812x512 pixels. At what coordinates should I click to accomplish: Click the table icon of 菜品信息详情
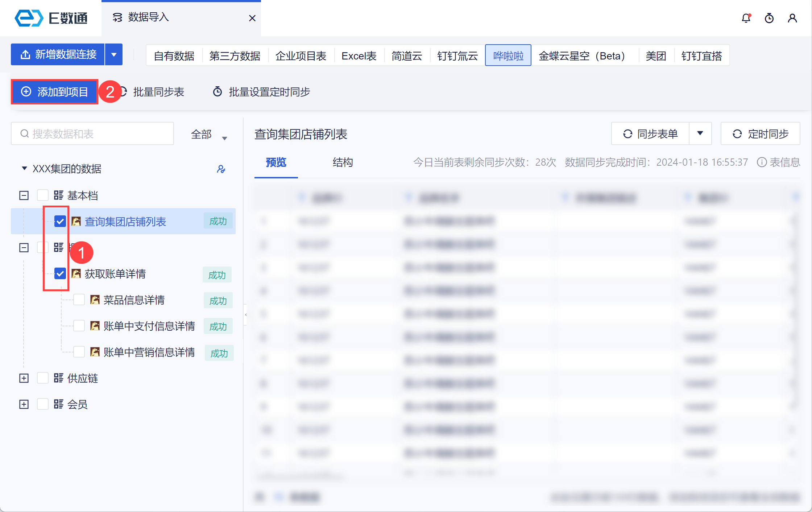pyautogui.click(x=95, y=300)
